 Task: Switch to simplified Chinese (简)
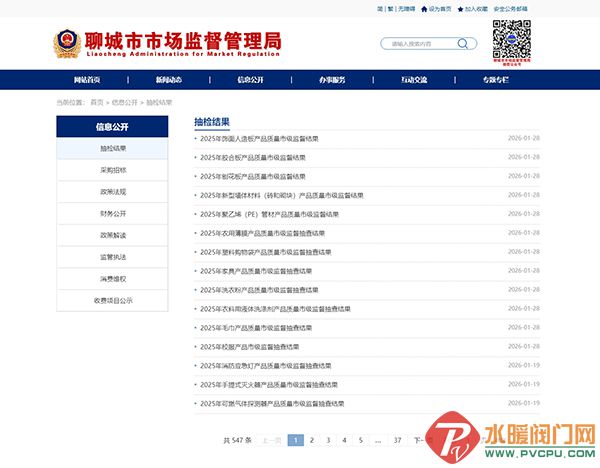[x=380, y=8]
